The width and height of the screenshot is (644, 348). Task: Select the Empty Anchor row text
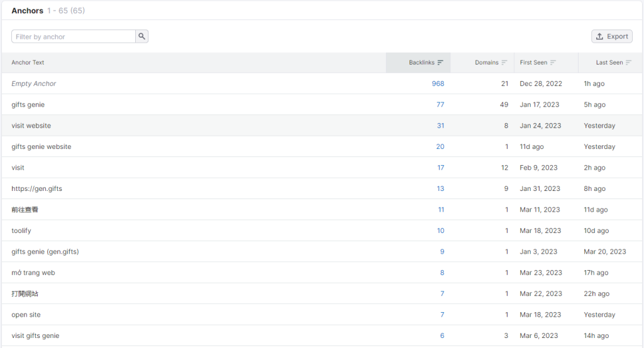pos(34,84)
